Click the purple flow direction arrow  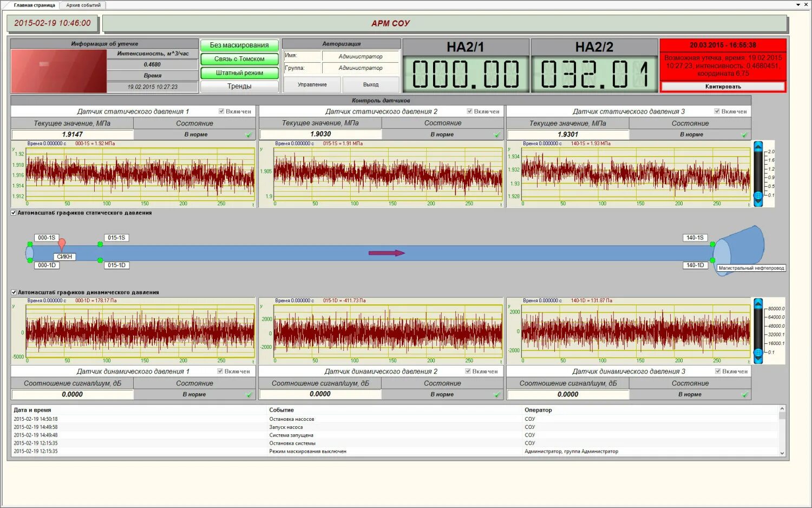(387, 253)
